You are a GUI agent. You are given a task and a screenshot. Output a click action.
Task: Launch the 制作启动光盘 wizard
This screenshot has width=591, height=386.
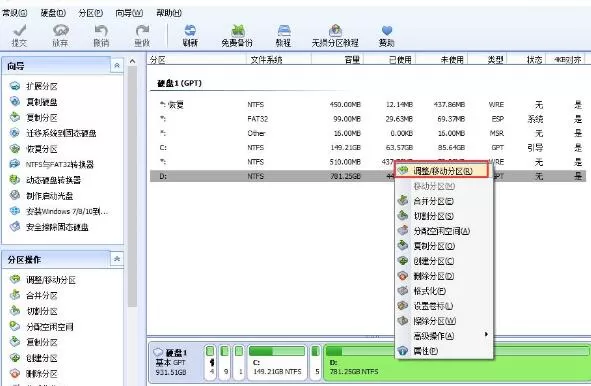point(41,196)
